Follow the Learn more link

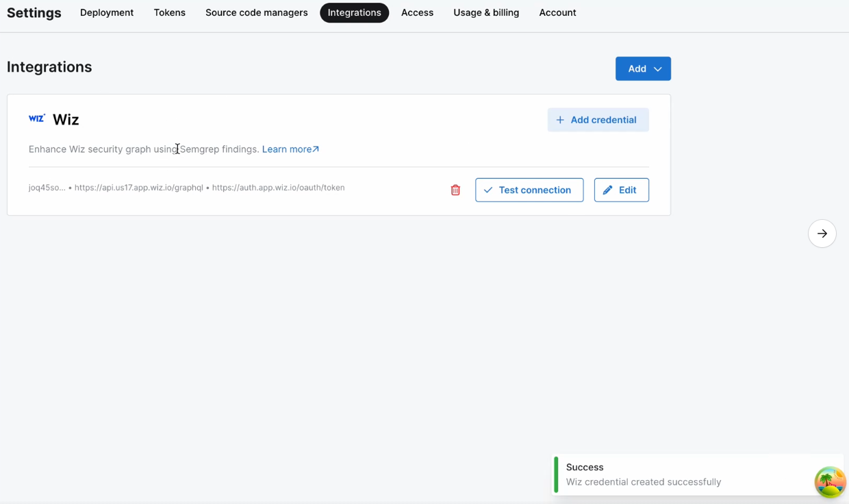[x=286, y=149]
